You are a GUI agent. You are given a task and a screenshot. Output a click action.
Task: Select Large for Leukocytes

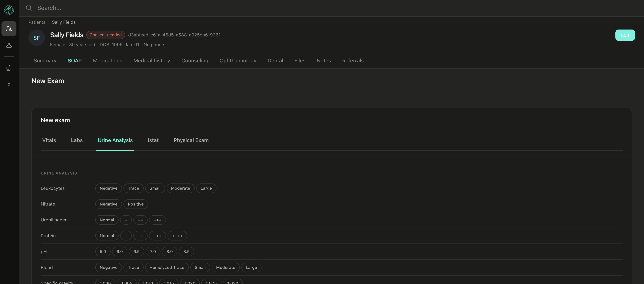tap(206, 188)
